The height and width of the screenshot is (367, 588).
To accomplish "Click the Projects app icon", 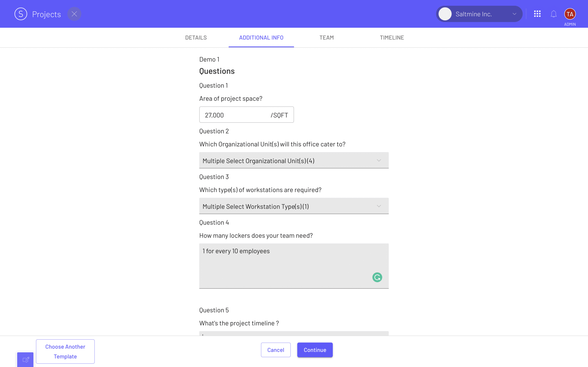I will 20,14.
